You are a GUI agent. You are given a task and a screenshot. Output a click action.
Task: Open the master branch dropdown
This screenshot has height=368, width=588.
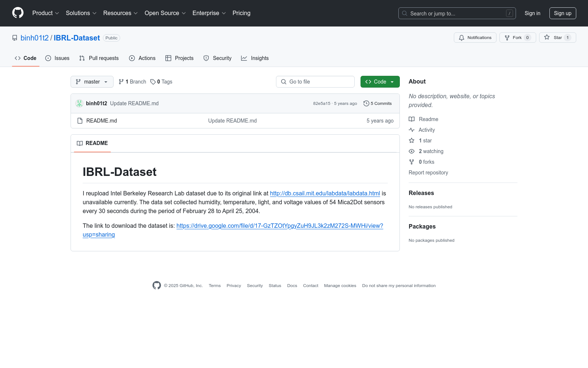pyautogui.click(x=92, y=82)
